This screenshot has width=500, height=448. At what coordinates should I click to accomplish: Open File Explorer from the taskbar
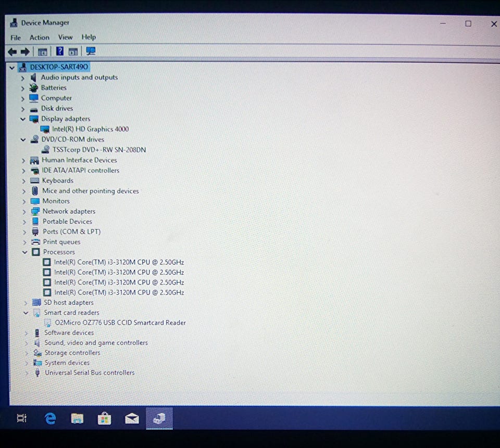[77, 418]
